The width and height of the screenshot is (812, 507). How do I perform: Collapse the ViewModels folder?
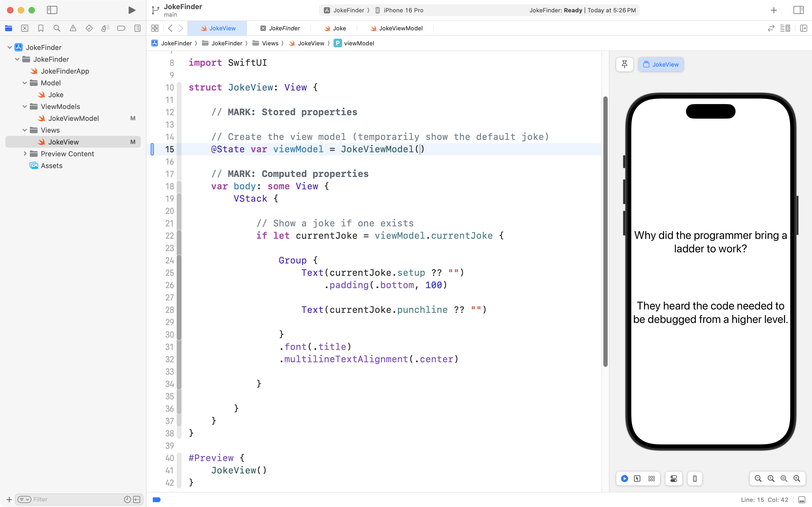pos(24,107)
